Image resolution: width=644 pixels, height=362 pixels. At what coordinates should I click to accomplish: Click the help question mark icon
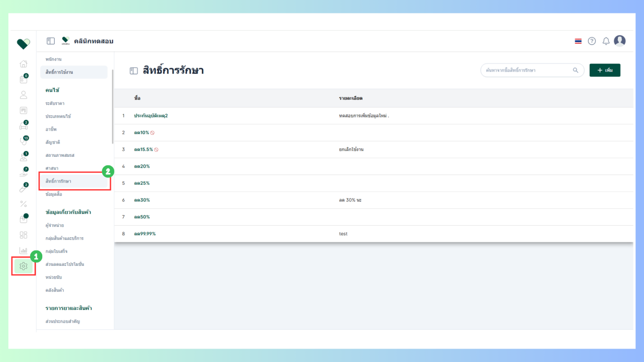pyautogui.click(x=592, y=41)
